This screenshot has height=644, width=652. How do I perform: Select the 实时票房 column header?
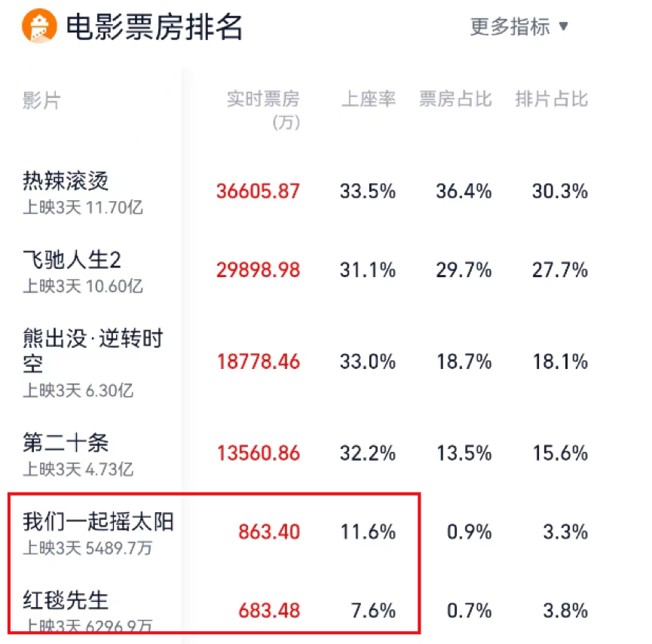263,110
